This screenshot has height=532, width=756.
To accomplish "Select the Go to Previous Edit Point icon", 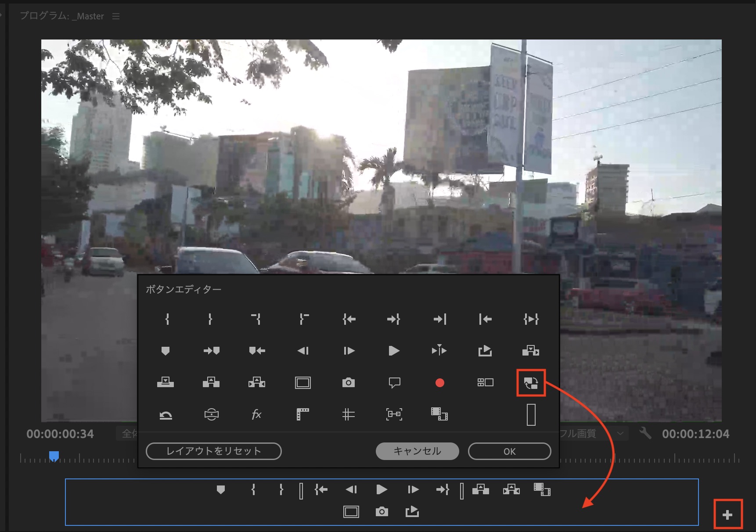I will (x=485, y=319).
